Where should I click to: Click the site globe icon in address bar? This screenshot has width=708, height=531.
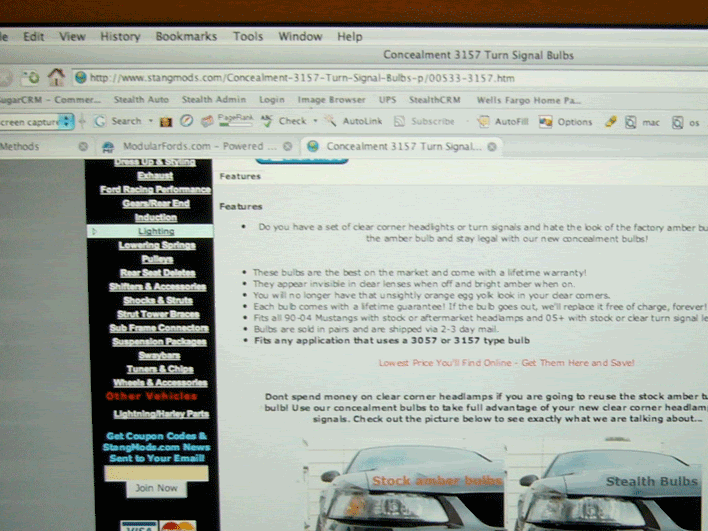81,78
